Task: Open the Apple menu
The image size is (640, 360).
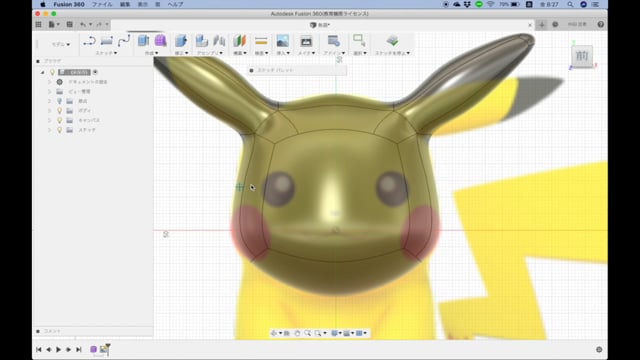Action: 43,4
